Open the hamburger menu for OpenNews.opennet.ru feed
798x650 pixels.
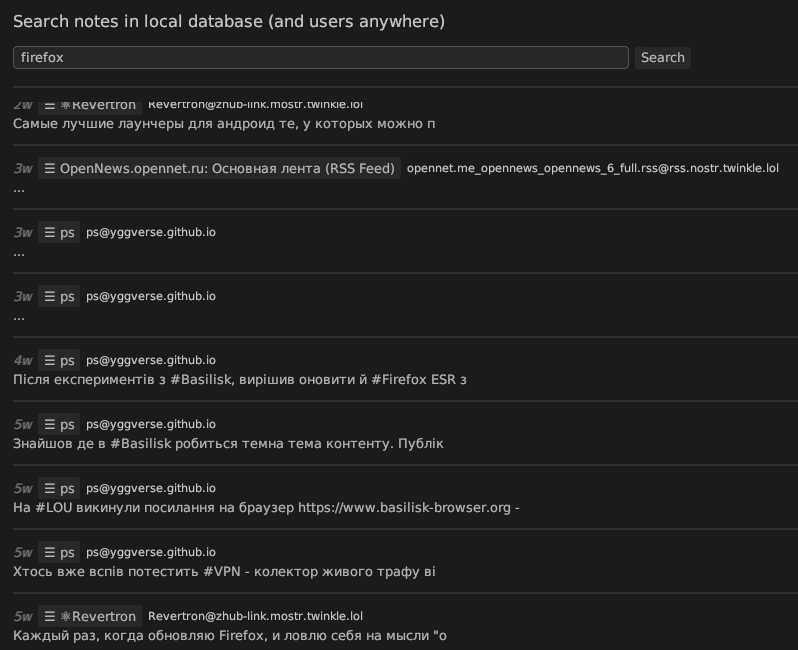[49, 168]
